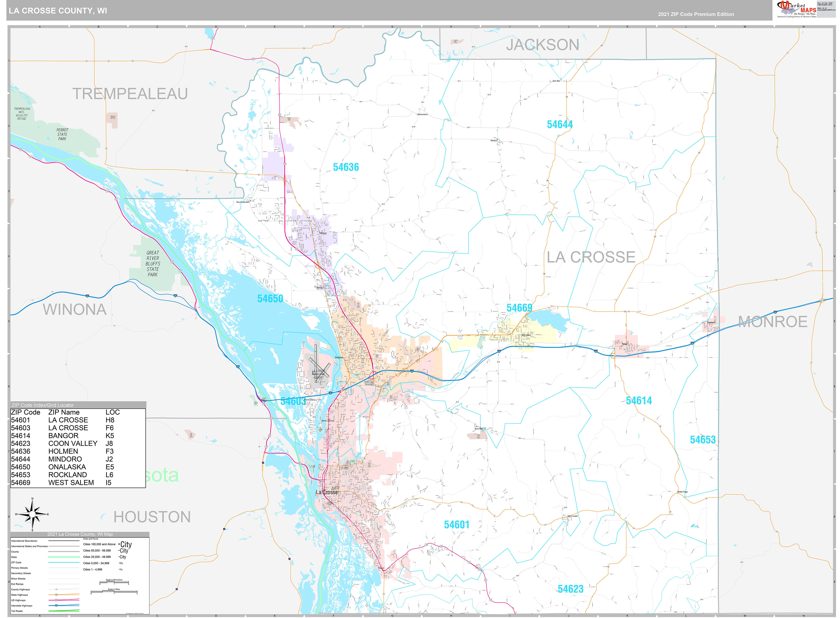Select WEST SALEM in the ZIP index table

pyautogui.click(x=71, y=483)
